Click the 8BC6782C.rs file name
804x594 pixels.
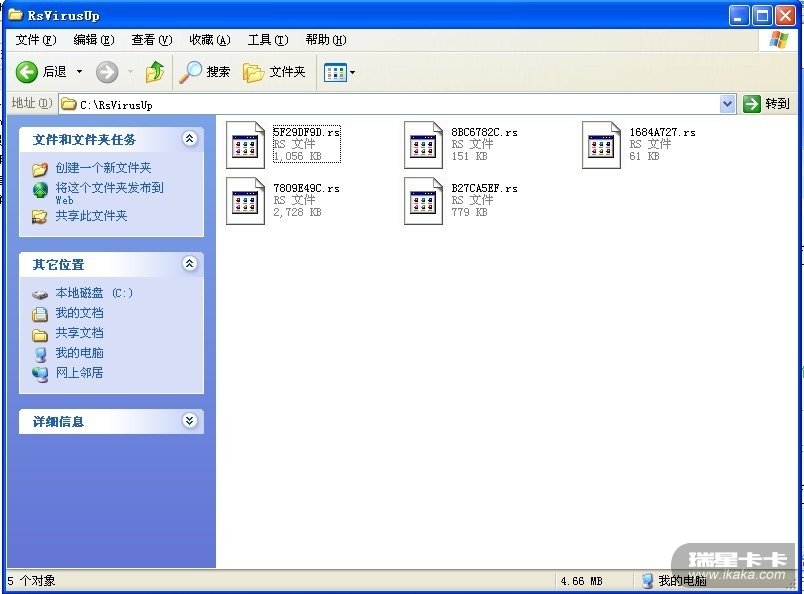[484, 132]
